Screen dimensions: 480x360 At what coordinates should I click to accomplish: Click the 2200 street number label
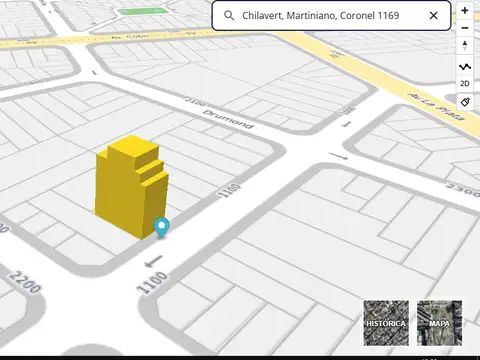click(x=25, y=282)
